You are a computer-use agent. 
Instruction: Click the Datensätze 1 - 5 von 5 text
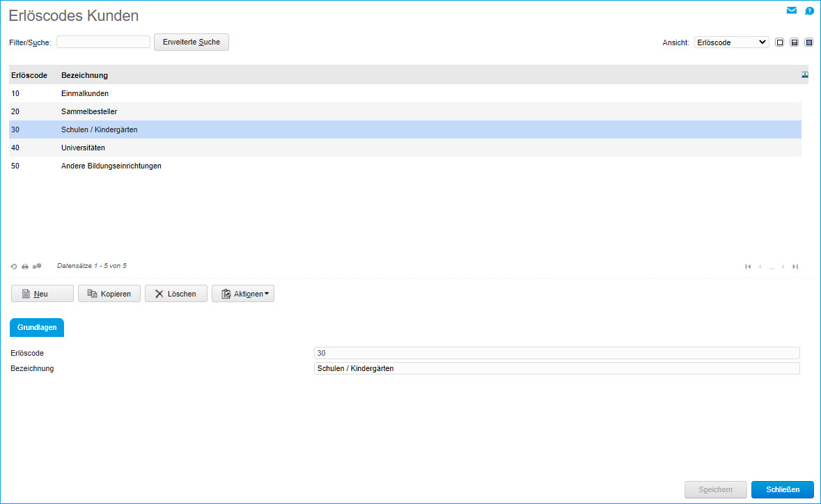[92, 266]
